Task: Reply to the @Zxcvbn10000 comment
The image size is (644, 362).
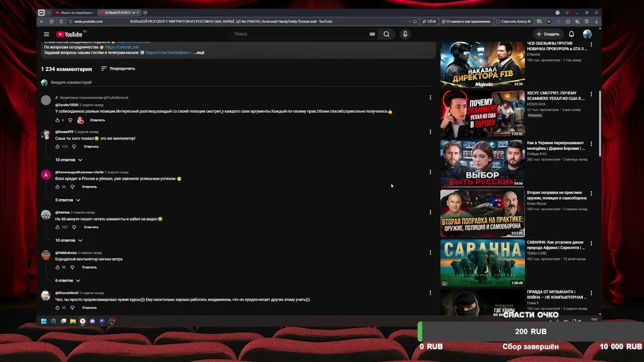Action: point(98,120)
